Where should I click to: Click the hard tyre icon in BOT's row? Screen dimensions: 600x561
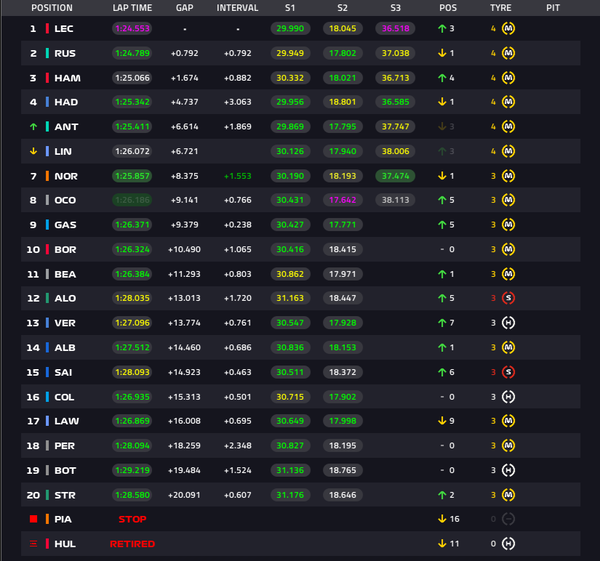508,470
